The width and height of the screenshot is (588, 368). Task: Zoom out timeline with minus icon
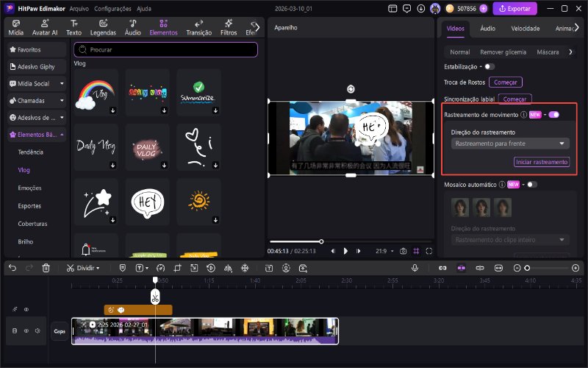[x=517, y=268]
